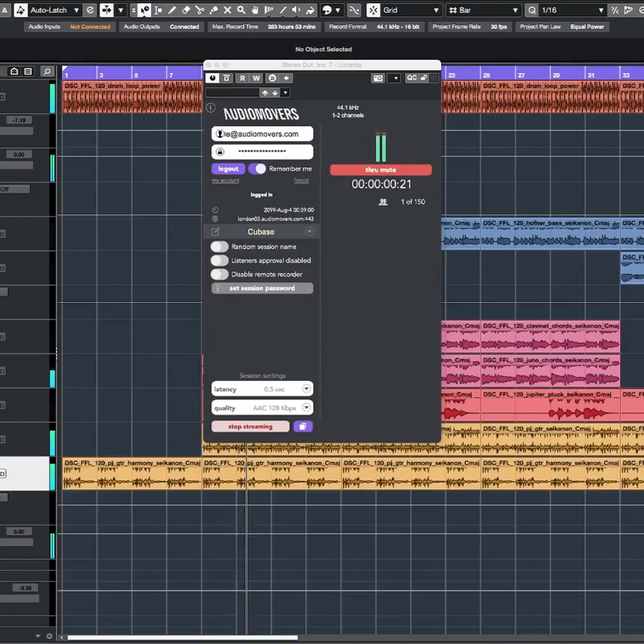The height and width of the screenshot is (644, 644).
Task: Select the Range Selection tool
Action: [158, 10]
